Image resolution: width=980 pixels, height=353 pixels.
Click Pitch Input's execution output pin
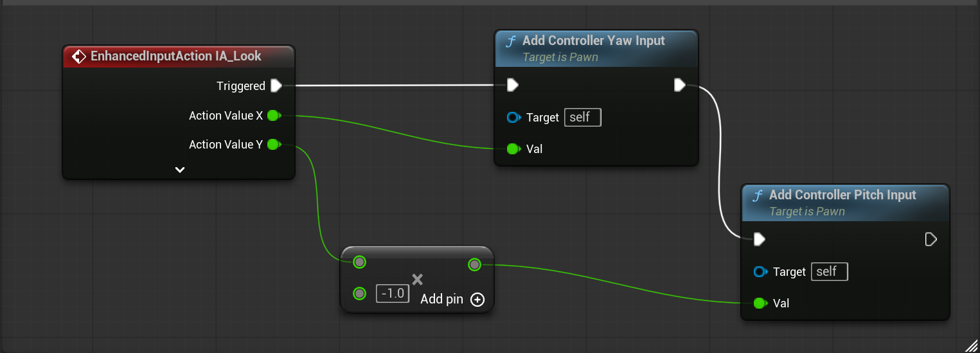tap(931, 239)
